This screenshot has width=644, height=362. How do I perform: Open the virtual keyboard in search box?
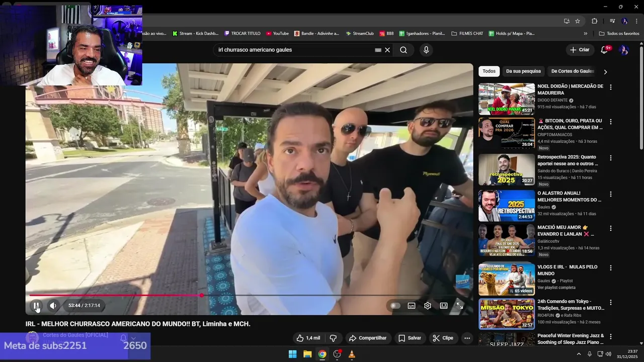(378, 50)
